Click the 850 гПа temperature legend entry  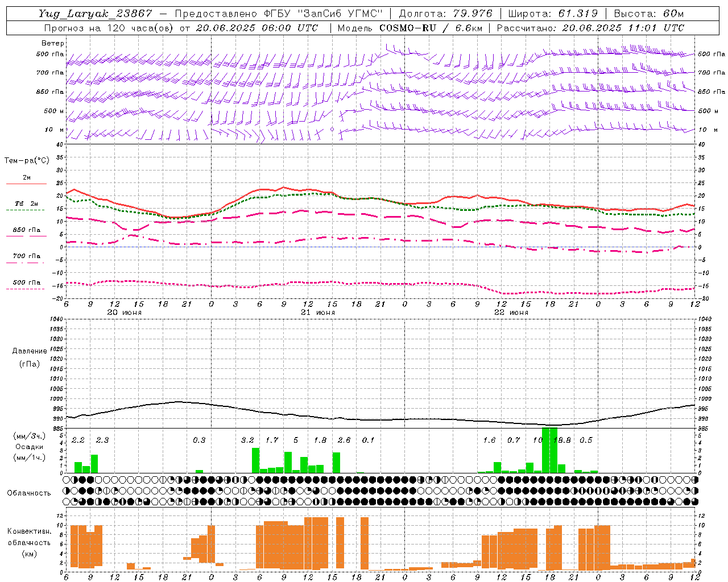click(x=27, y=230)
